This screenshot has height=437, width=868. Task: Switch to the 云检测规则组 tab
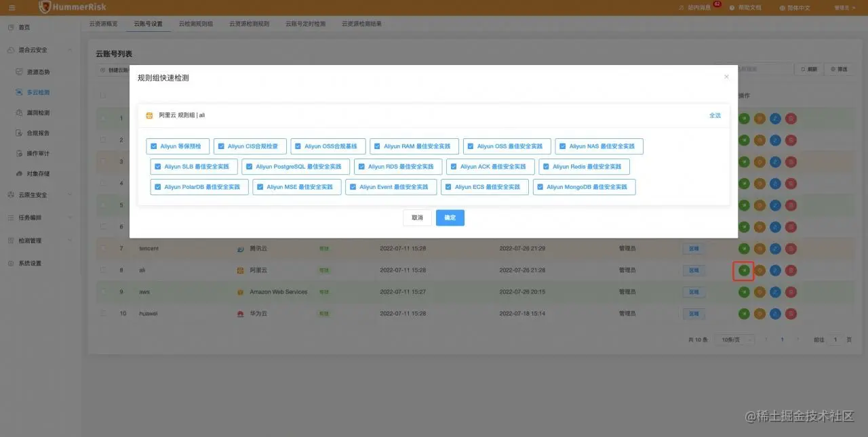click(x=196, y=23)
